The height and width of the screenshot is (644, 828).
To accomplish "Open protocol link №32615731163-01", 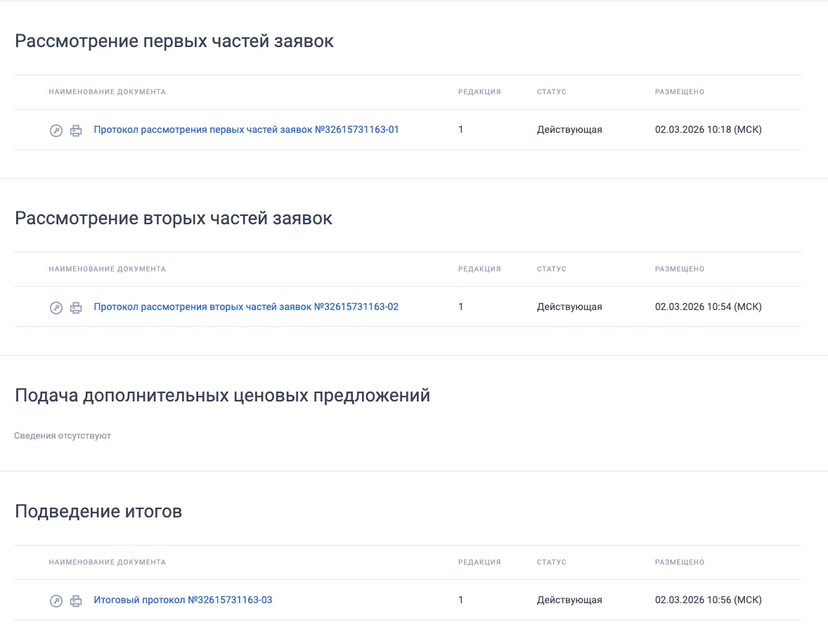I will [246, 129].
